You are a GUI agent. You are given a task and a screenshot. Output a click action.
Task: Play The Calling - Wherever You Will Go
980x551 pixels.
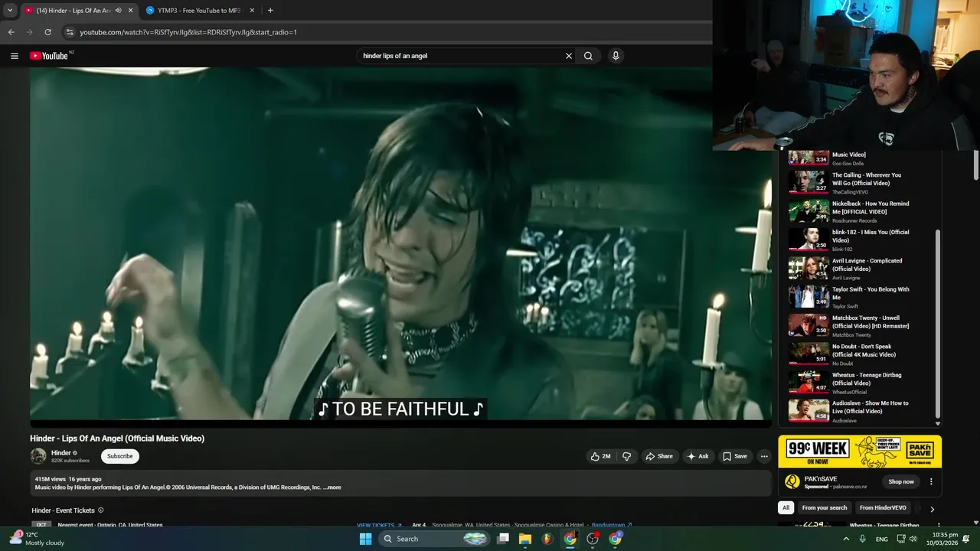tap(867, 179)
